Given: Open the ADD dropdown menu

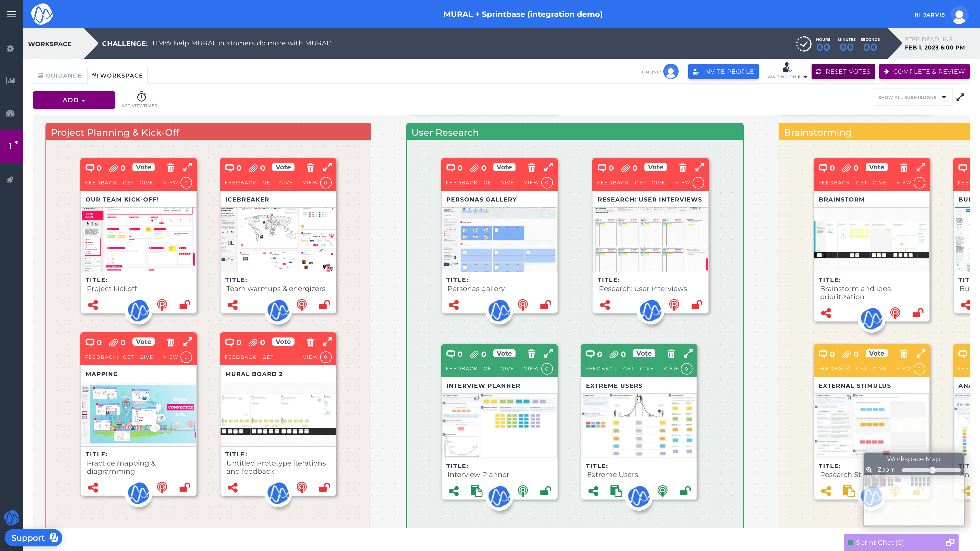Looking at the screenshot, I should pyautogui.click(x=74, y=100).
